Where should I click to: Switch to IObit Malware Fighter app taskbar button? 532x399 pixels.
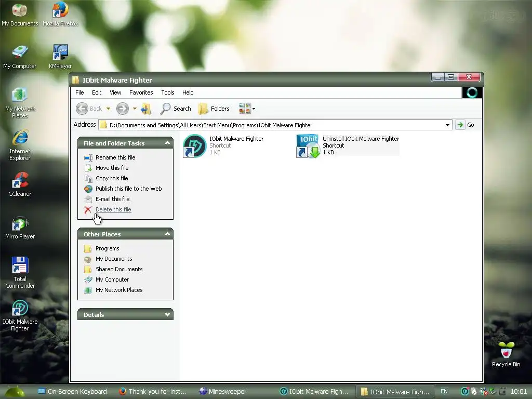[314, 392]
